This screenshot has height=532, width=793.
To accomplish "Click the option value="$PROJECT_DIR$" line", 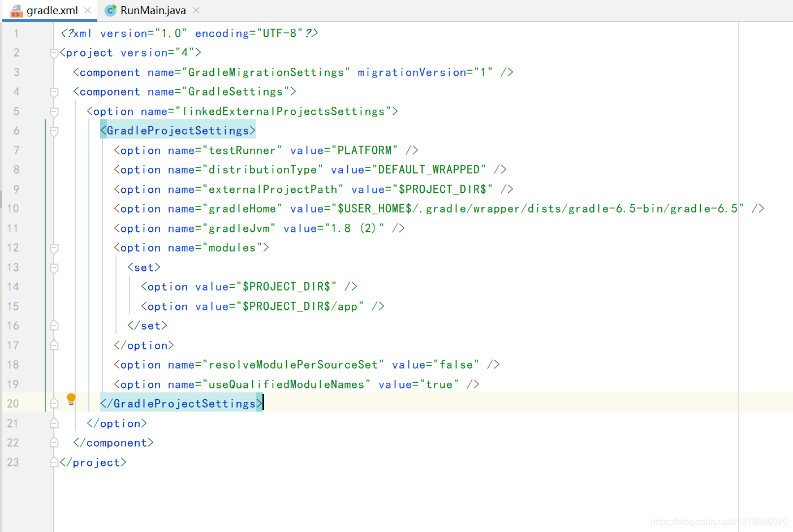I will (249, 287).
